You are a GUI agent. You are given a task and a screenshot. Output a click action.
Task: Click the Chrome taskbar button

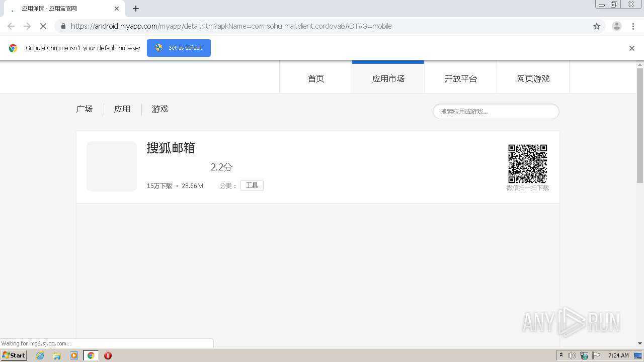point(91,355)
